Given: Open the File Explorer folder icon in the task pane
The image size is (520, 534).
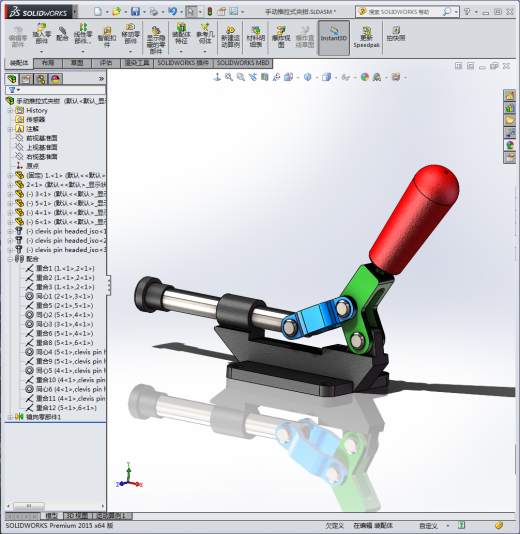Looking at the screenshot, I should coord(509,120).
